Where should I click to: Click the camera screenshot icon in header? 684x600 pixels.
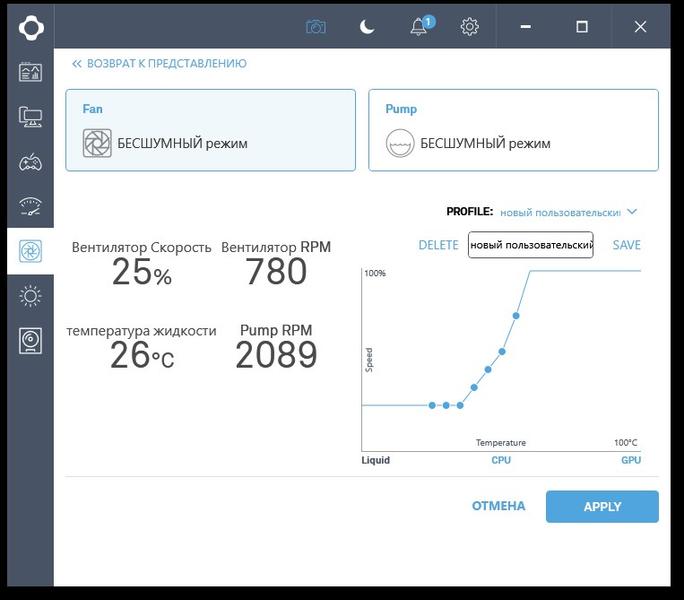(316, 27)
